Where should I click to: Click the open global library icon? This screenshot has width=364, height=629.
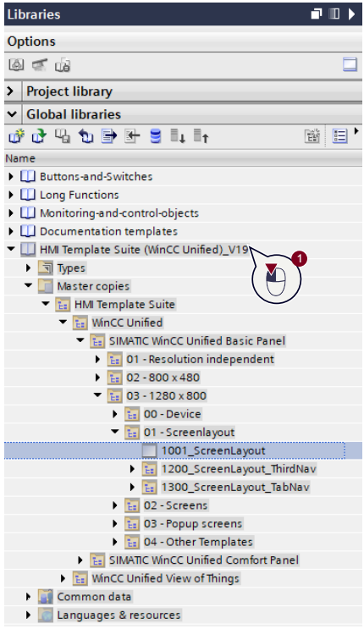[39, 136]
